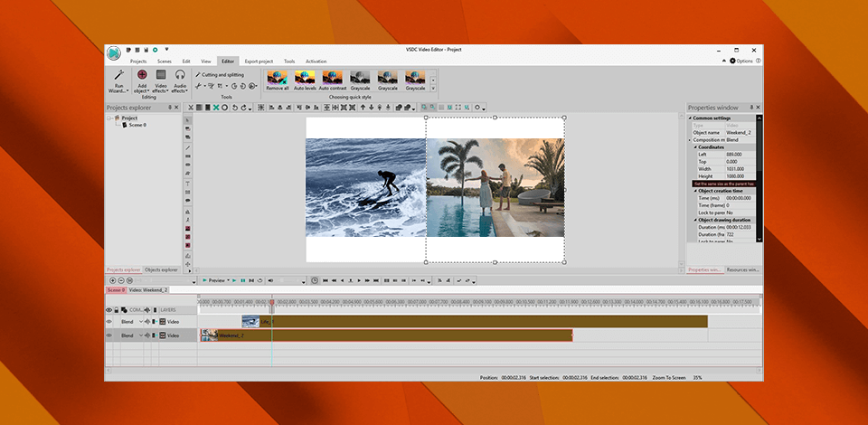Toggle visibility of the top Video layer
The image size is (868, 425).
click(x=109, y=321)
